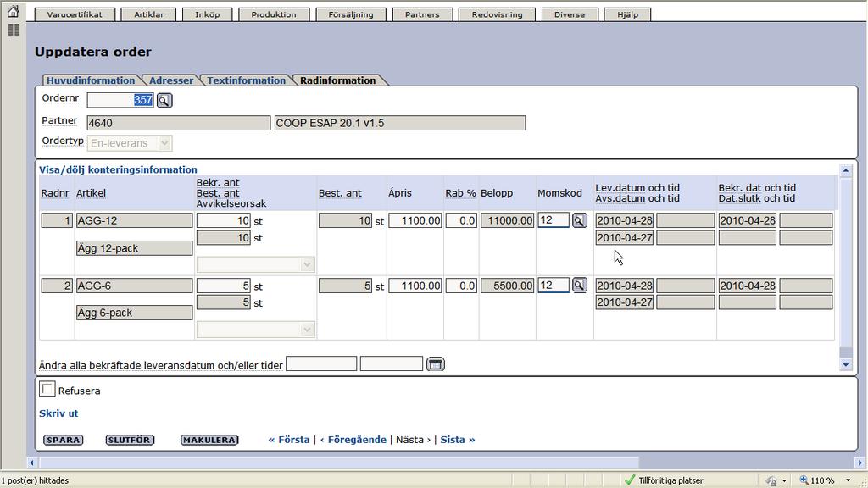Click time field for changing all delivery times
This screenshot has width=868, height=488.
point(392,363)
